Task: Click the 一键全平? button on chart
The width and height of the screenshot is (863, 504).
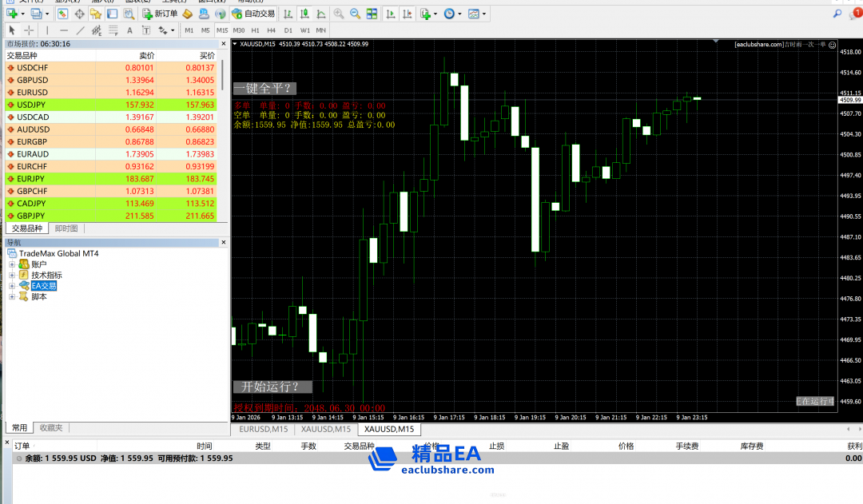Action: pos(264,88)
